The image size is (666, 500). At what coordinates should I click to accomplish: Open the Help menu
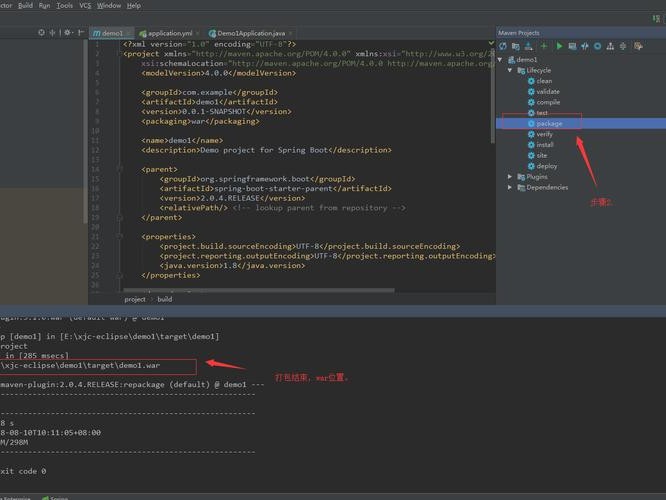134,6
